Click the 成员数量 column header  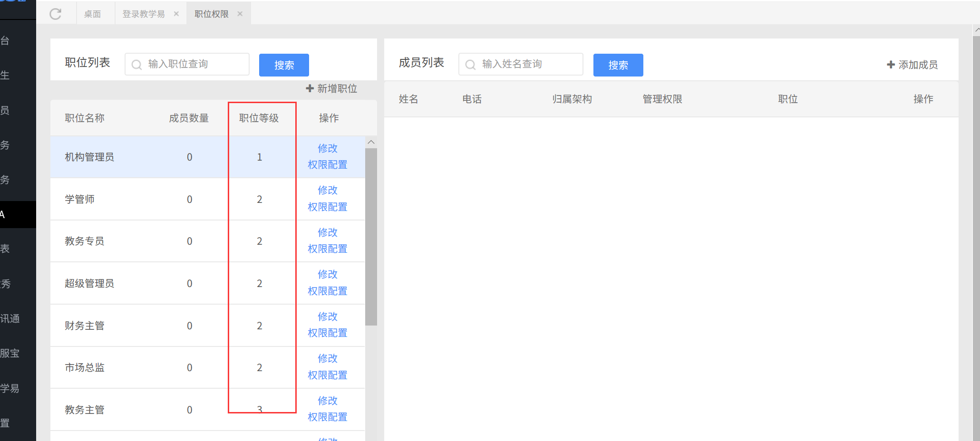coord(189,118)
